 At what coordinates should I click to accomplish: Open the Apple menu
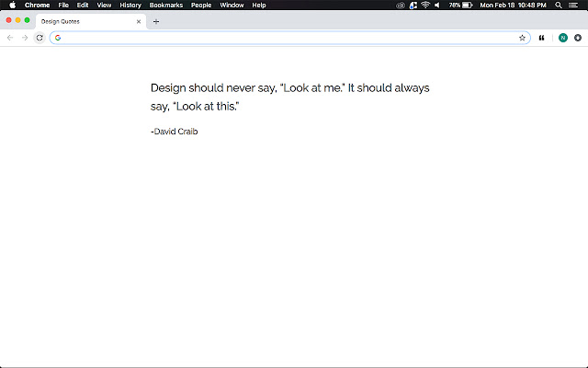coord(12,5)
